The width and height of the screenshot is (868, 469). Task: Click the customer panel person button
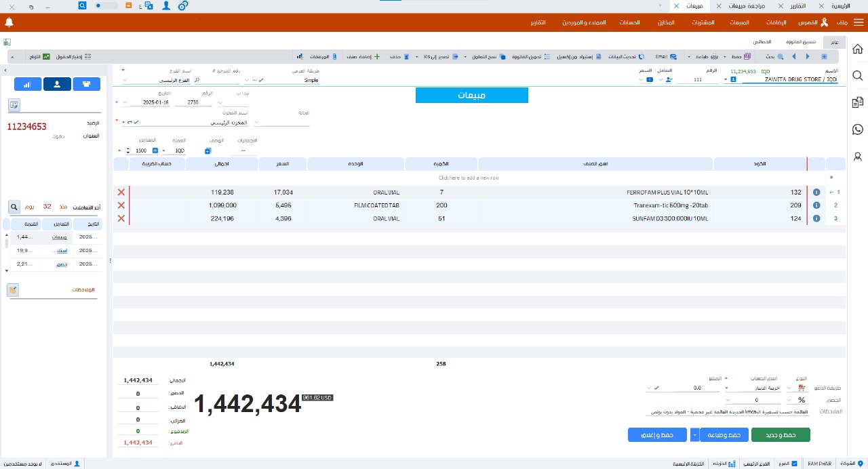pos(57,85)
